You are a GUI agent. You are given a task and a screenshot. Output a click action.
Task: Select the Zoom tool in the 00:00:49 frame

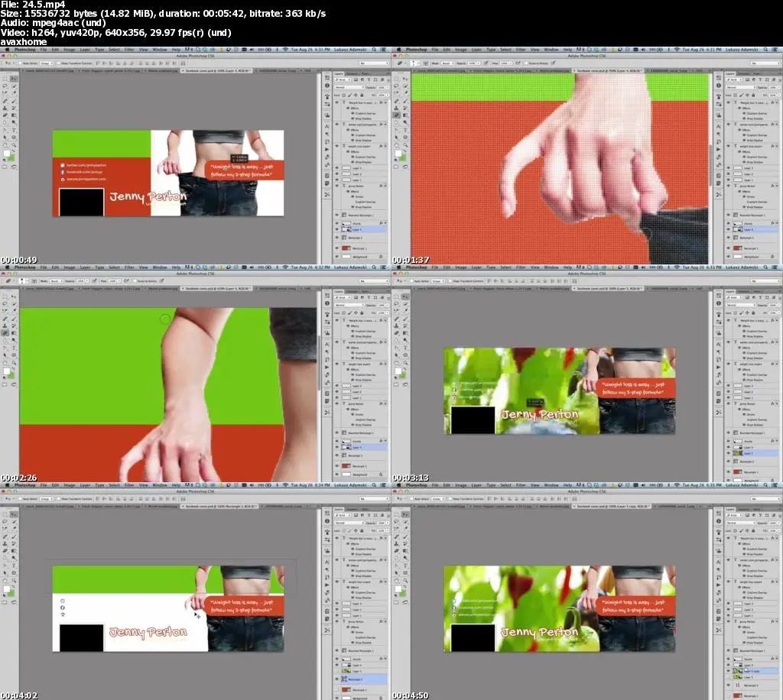point(14,144)
